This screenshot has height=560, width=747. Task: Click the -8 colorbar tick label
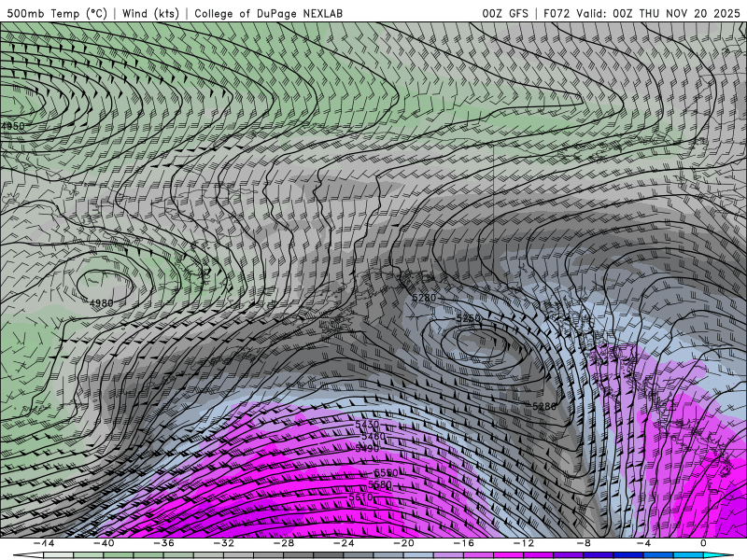(x=583, y=543)
